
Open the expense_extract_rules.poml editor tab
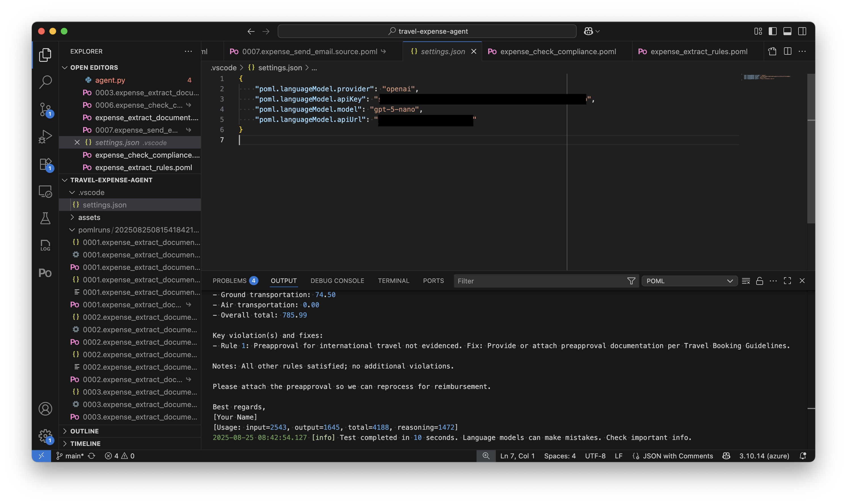pyautogui.click(x=698, y=51)
